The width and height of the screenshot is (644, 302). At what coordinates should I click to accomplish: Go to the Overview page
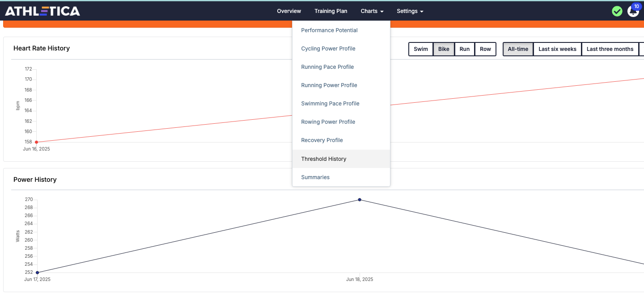tap(289, 11)
